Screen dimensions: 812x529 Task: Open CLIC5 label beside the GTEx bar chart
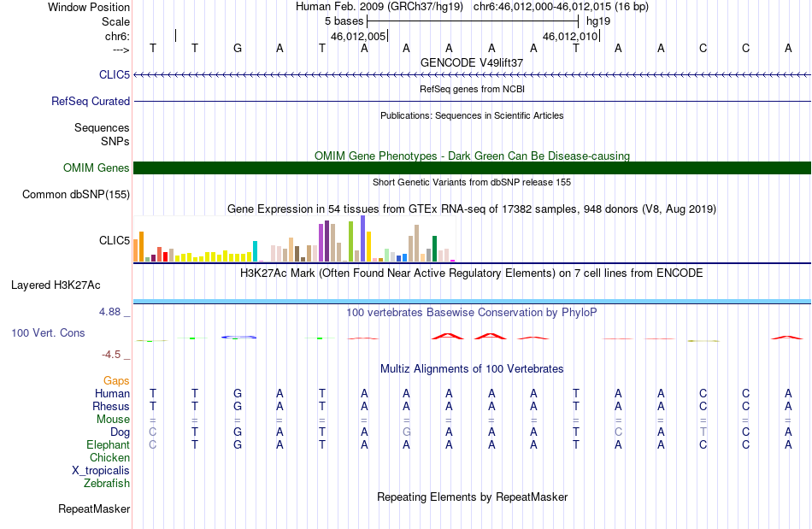click(115, 241)
